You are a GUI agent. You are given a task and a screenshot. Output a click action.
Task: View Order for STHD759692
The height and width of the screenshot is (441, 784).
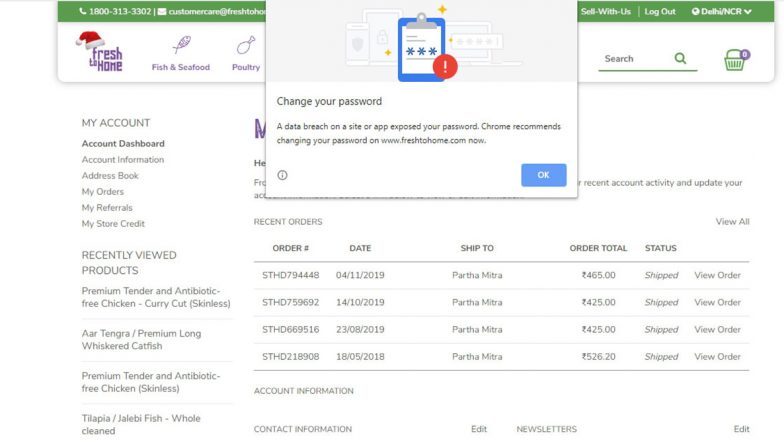(x=717, y=302)
